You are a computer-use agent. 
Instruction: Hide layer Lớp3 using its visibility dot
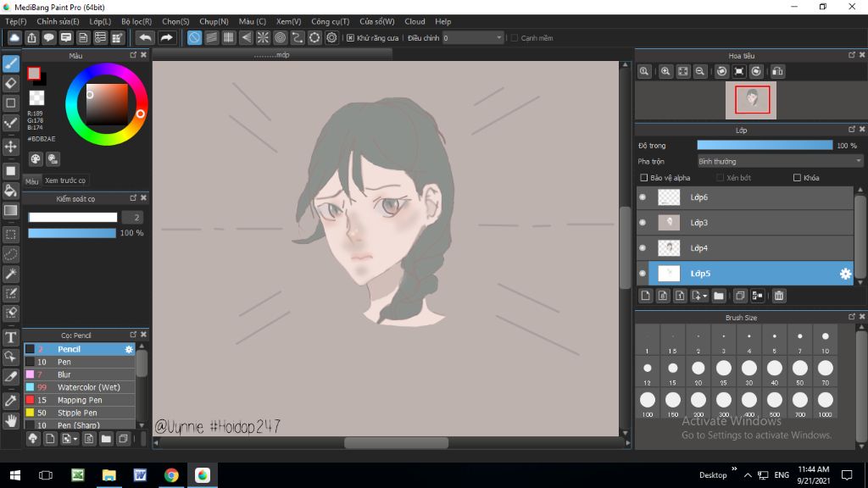643,223
